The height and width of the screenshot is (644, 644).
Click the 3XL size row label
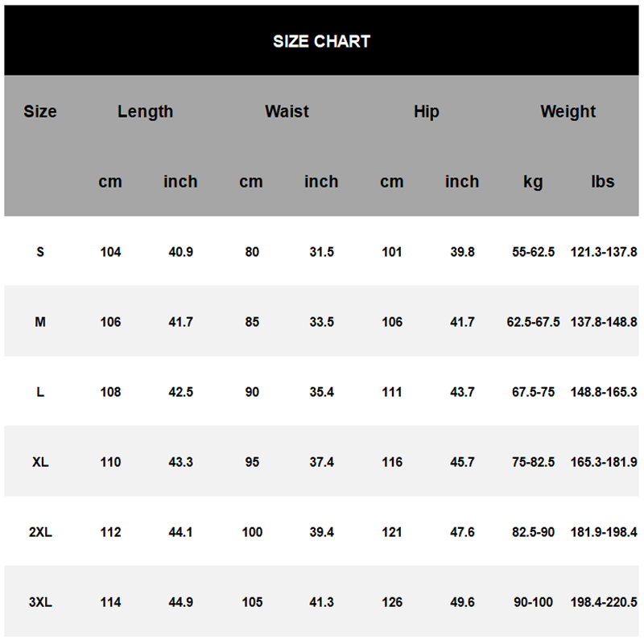coord(40,602)
